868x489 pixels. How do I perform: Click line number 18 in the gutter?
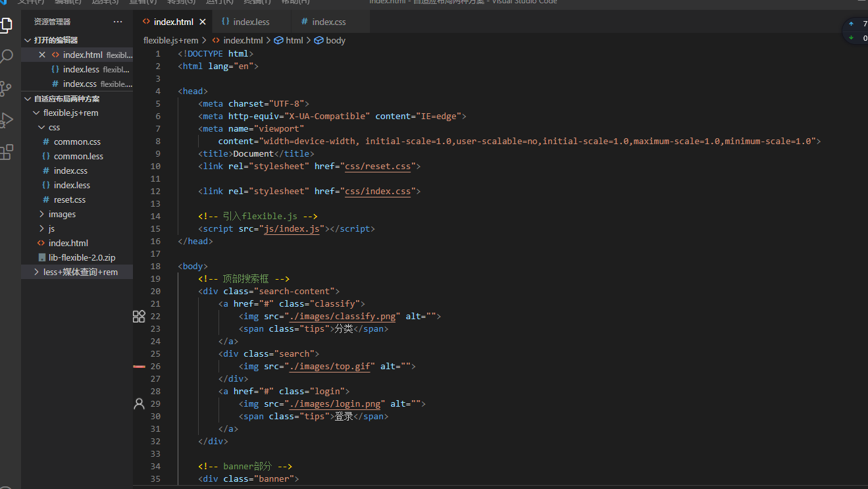coord(155,267)
